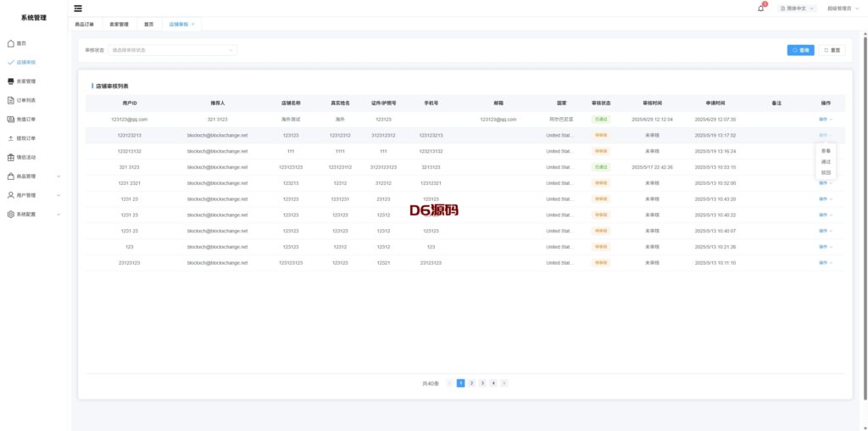Open 卖家管理 from the sidebar icon
This screenshot has width=868, height=431.
(10, 81)
